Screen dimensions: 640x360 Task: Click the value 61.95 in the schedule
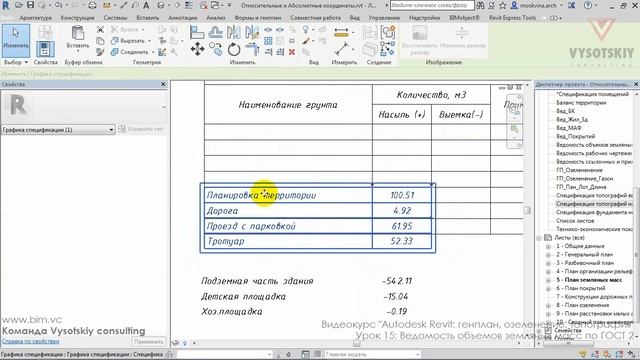pyautogui.click(x=402, y=226)
